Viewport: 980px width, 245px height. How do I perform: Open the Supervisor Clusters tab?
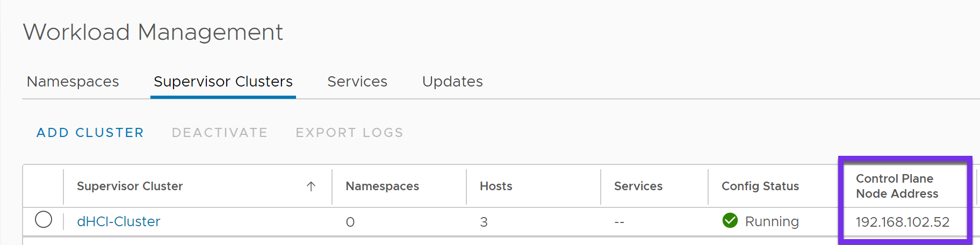click(x=223, y=82)
